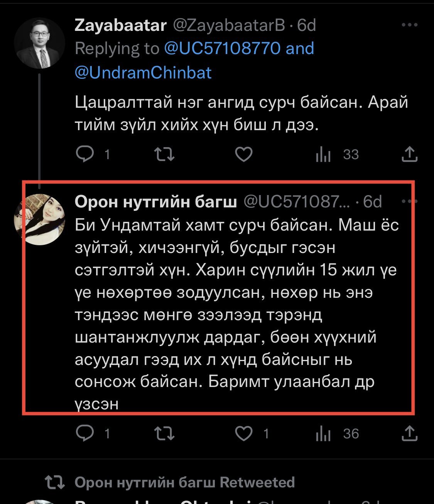View analytics showing 36 views
The width and height of the screenshot is (434, 504).
tap(323, 434)
